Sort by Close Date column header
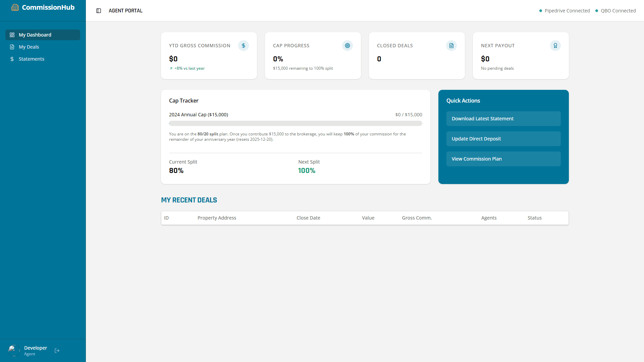This screenshot has height=362, width=644. [308, 218]
